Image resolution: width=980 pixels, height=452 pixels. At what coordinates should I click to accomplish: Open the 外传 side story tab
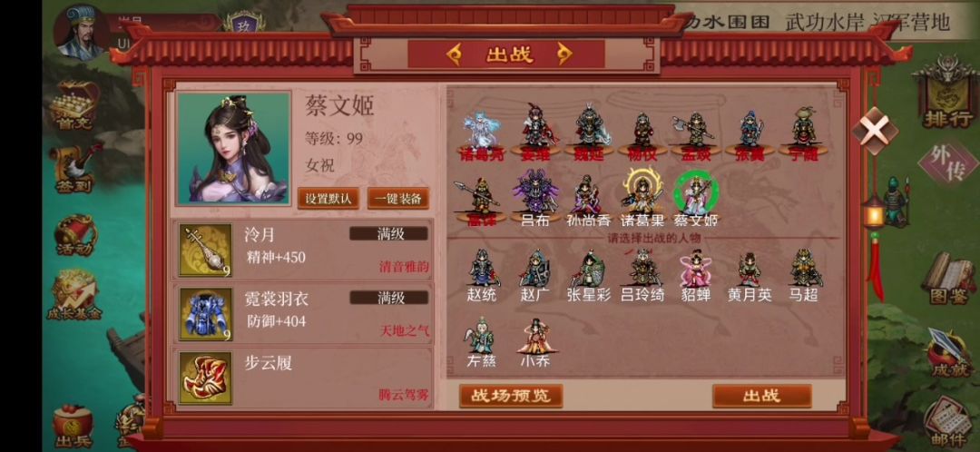coord(948,163)
